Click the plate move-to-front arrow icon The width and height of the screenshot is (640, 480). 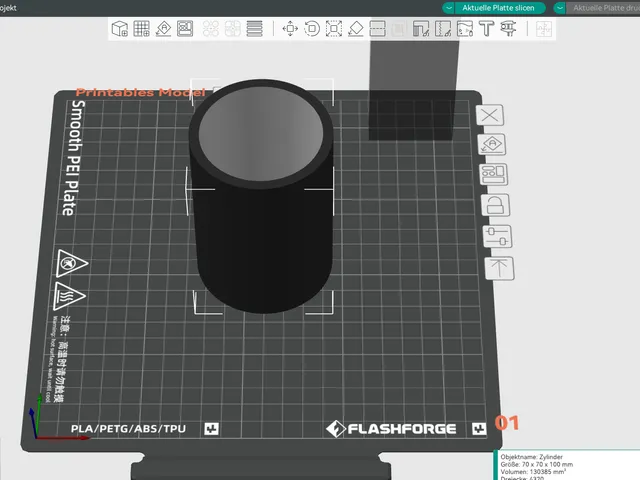coord(500,269)
